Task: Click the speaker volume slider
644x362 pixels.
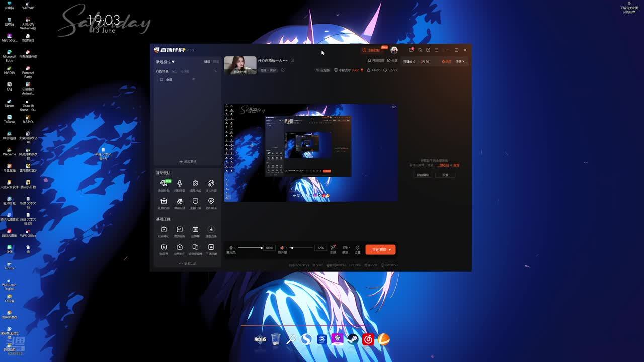Action: pyautogui.click(x=301, y=248)
